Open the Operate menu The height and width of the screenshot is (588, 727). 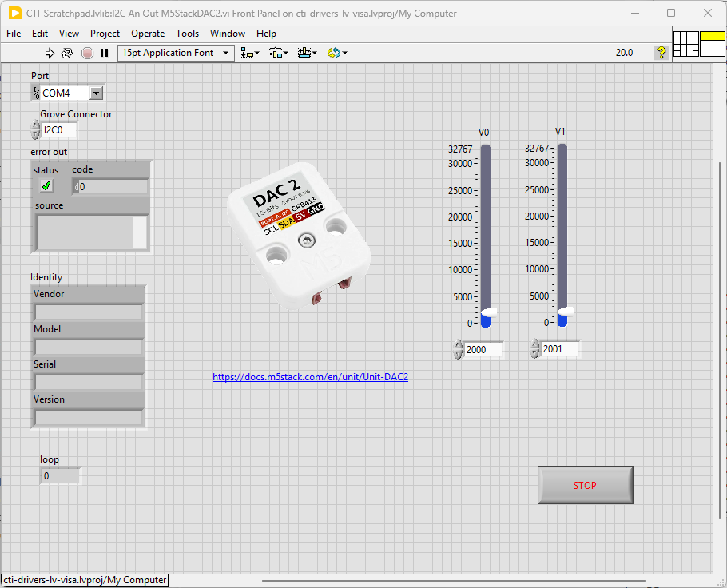click(x=148, y=34)
